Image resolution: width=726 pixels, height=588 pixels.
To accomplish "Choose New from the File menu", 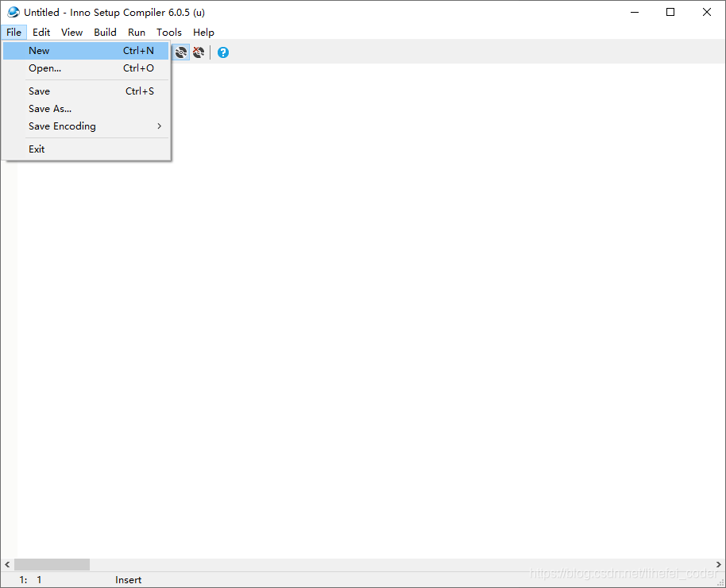I will coord(86,51).
